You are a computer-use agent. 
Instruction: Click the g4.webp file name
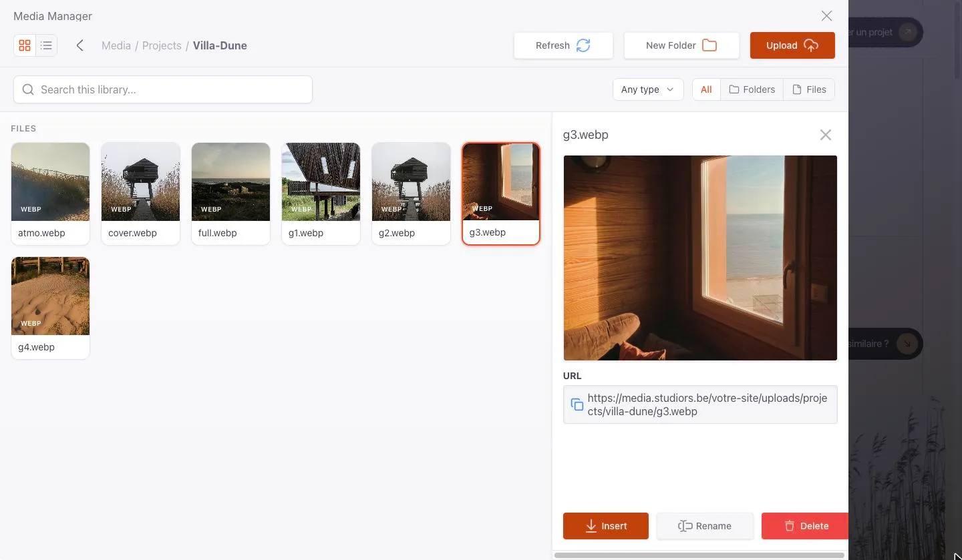[36, 347]
